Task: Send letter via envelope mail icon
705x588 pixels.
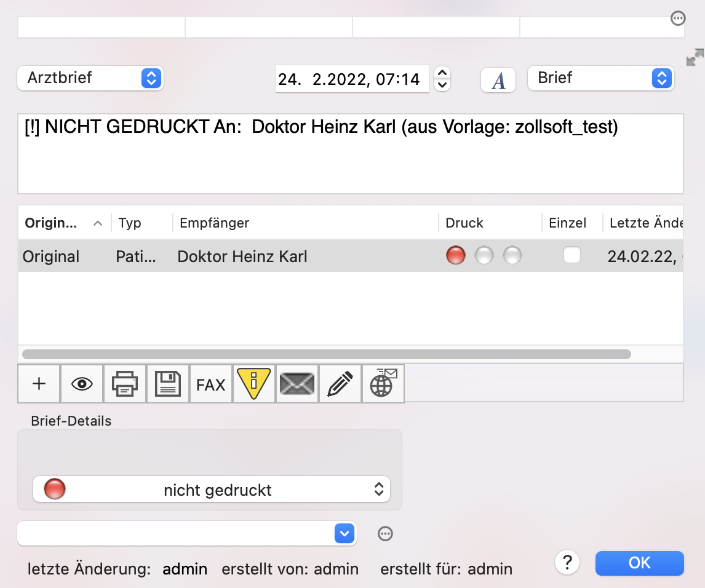Action: point(297,384)
